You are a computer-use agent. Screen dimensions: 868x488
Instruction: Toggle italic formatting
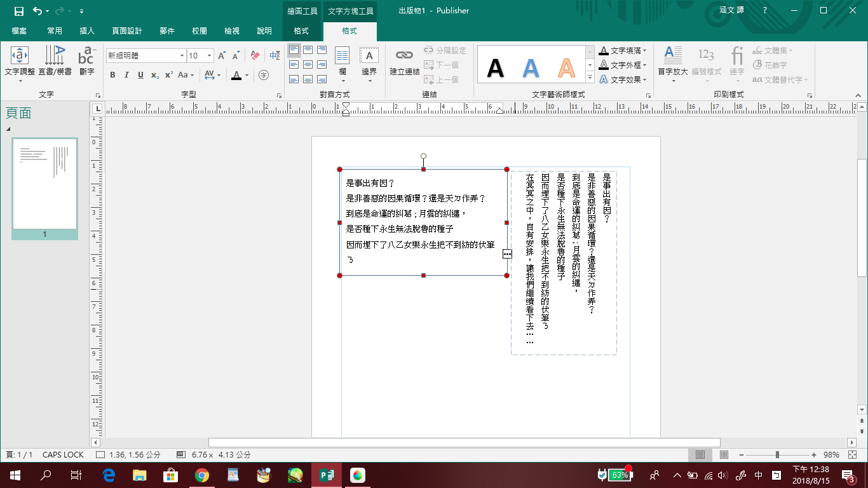(126, 75)
